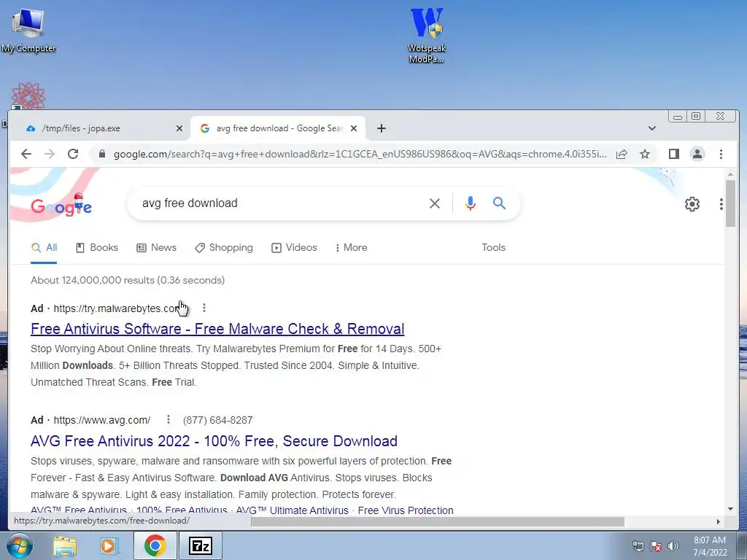
Task: Open AVG Free Antivirus 2022 ad link
Action: point(214,441)
